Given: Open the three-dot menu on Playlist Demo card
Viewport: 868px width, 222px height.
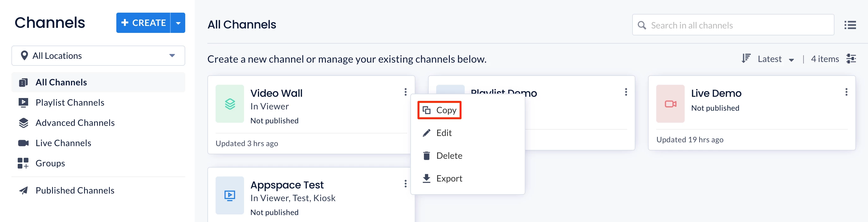Looking at the screenshot, I should 626,92.
